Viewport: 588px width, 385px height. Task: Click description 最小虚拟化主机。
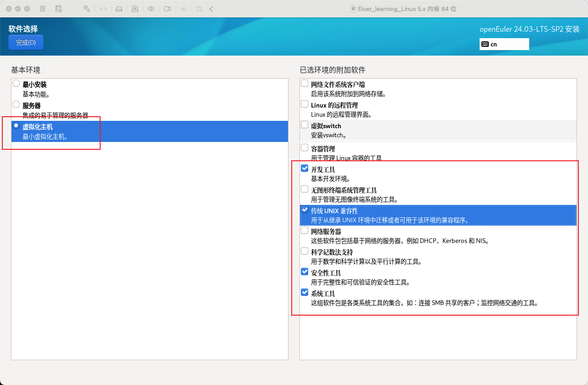pos(45,136)
